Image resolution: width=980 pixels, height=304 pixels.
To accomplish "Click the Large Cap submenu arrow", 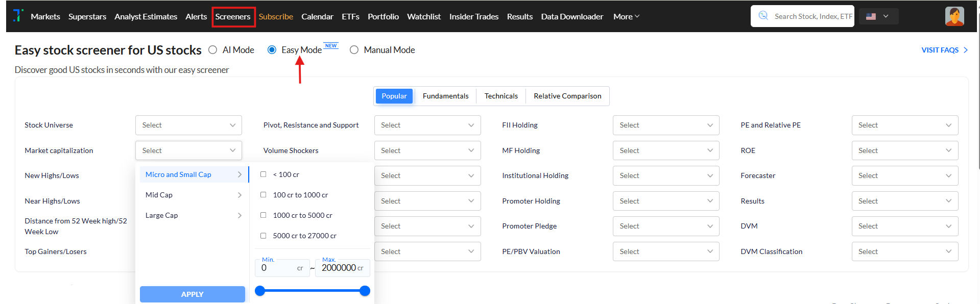I will pyautogui.click(x=240, y=215).
